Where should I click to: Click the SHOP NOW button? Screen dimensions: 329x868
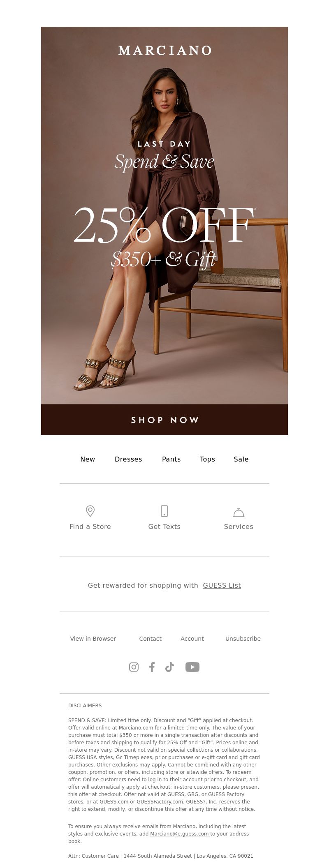[x=164, y=420]
